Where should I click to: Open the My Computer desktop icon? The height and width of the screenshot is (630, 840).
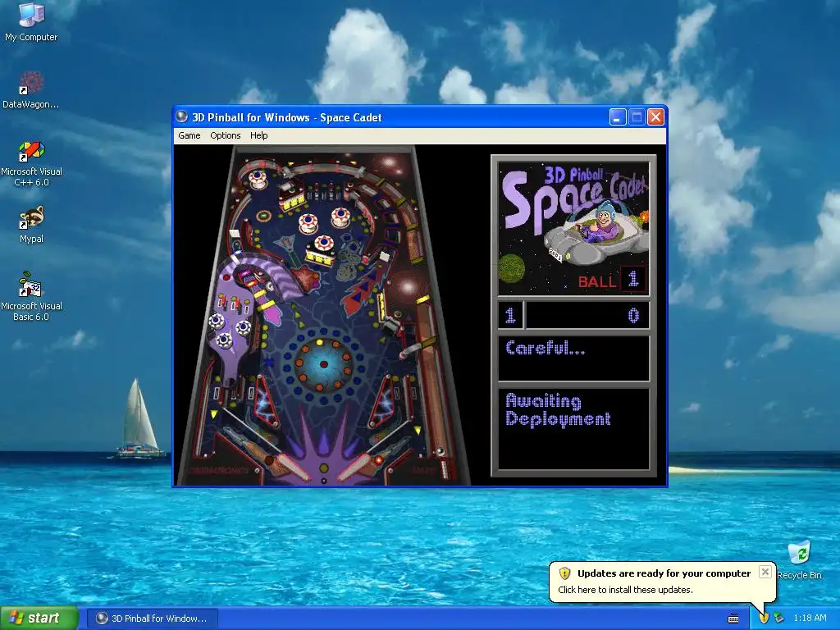click(31, 22)
